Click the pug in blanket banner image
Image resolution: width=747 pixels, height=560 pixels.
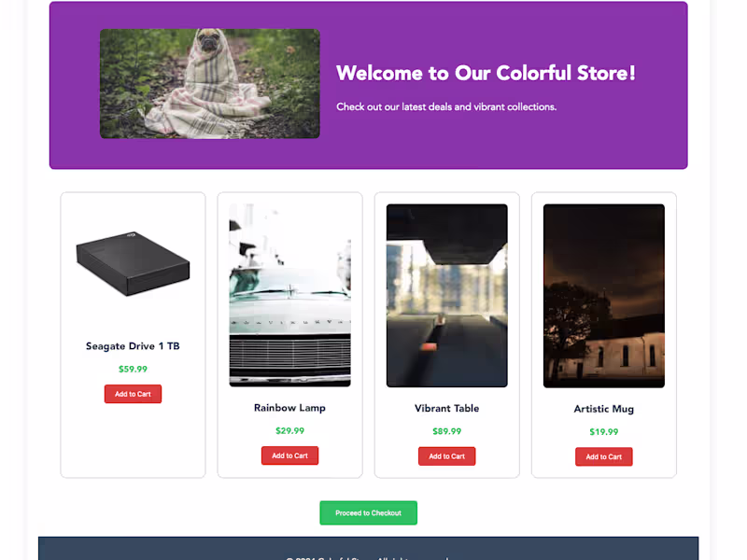click(209, 84)
